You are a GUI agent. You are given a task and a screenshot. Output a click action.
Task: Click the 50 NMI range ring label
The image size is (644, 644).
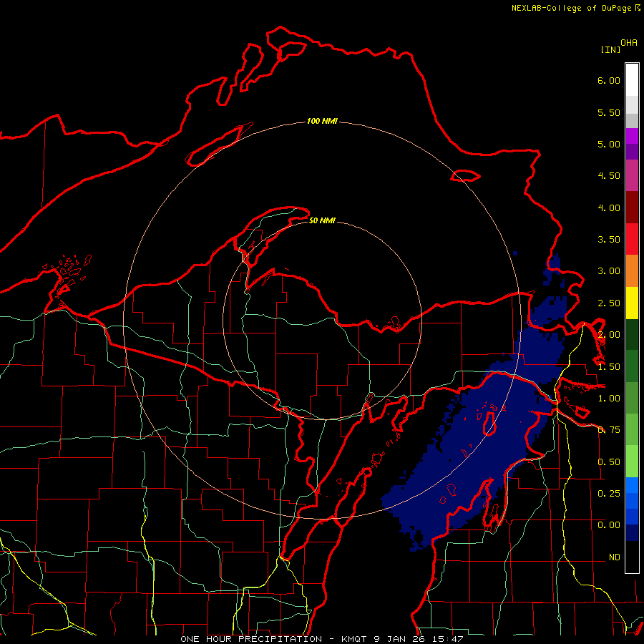[x=322, y=221]
